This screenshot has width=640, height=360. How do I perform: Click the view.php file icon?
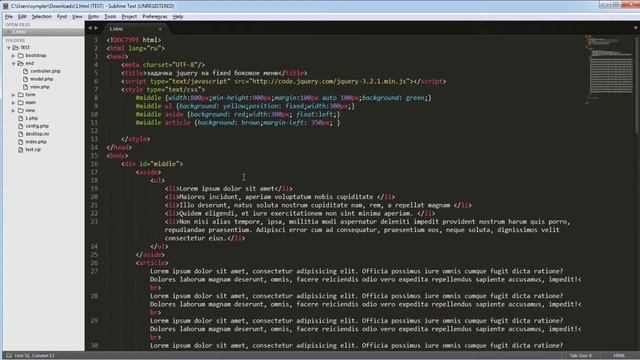coord(26,87)
